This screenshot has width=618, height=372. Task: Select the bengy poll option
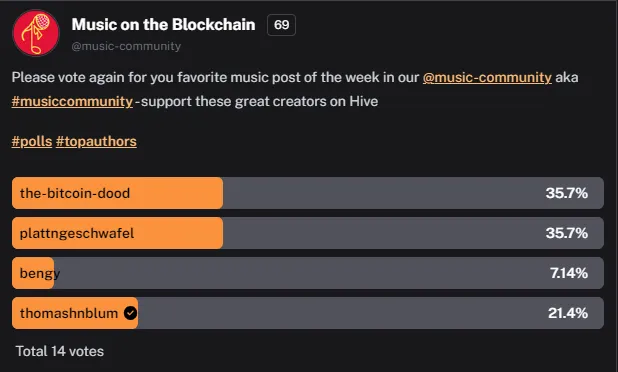pos(308,273)
